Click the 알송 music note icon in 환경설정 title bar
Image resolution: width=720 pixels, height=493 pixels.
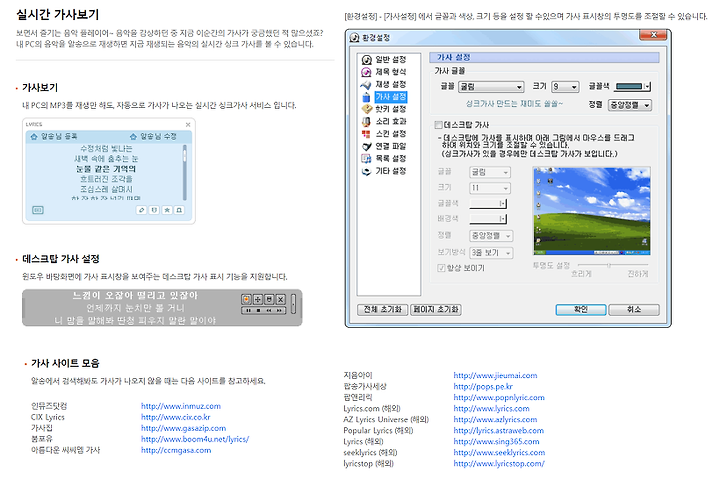tap(354, 38)
